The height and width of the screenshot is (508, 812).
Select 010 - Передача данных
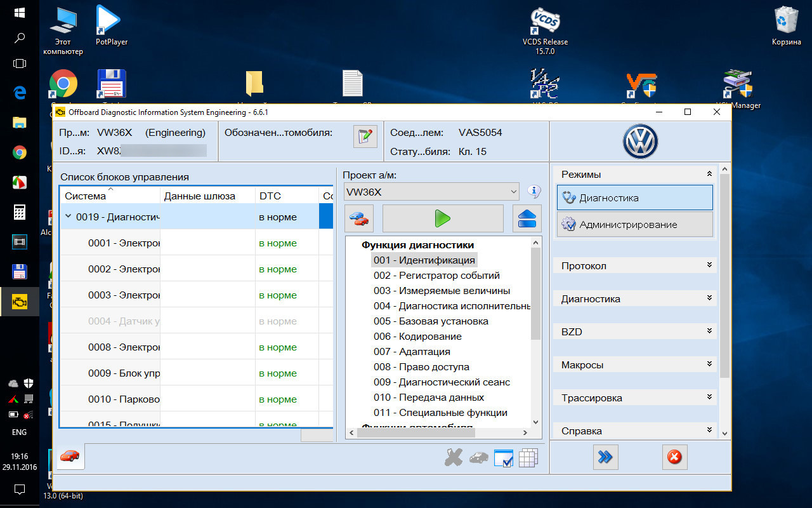pyautogui.click(x=429, y=397)
